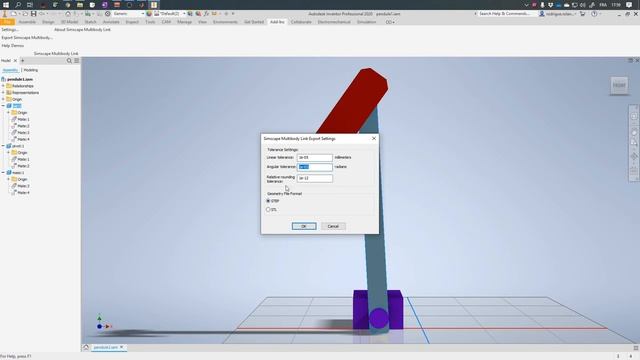Click the Undo arrow in quick access toolbar

[x=42, y=14]
